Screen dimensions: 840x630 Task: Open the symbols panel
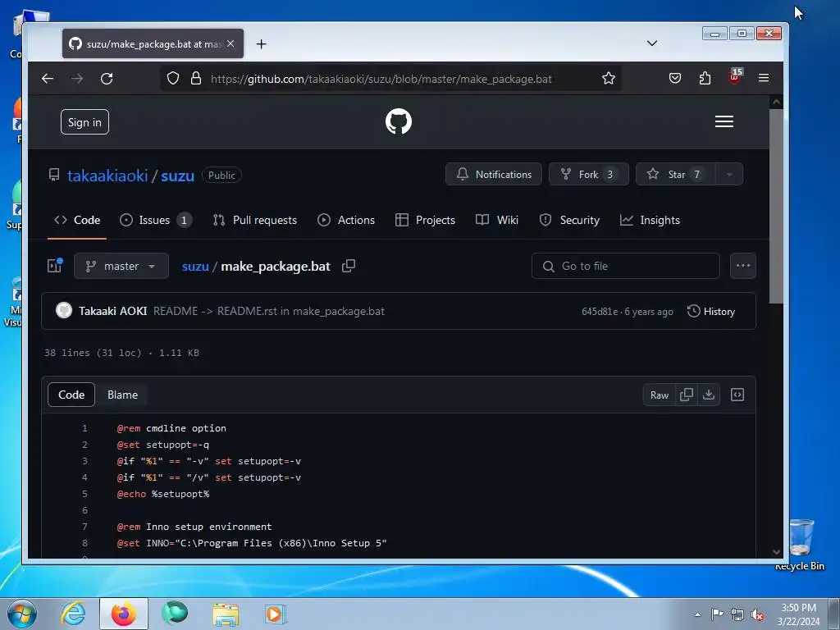click(x=737, y=395)
